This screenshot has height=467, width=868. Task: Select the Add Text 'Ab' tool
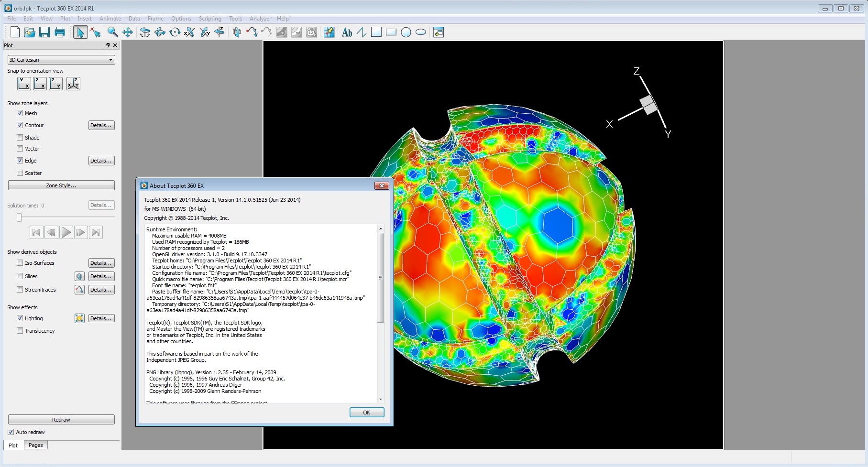347,32
